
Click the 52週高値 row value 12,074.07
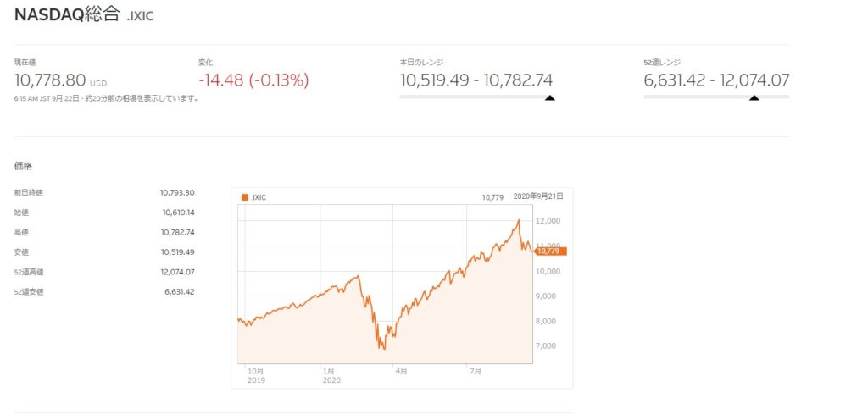[x=177, y=272]
